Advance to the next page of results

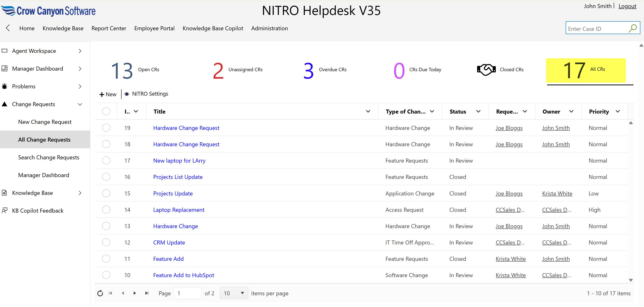(x=135, y=293)
